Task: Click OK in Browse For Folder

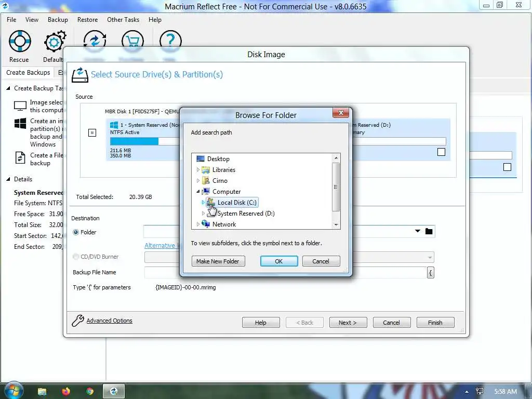Action: 279,261
